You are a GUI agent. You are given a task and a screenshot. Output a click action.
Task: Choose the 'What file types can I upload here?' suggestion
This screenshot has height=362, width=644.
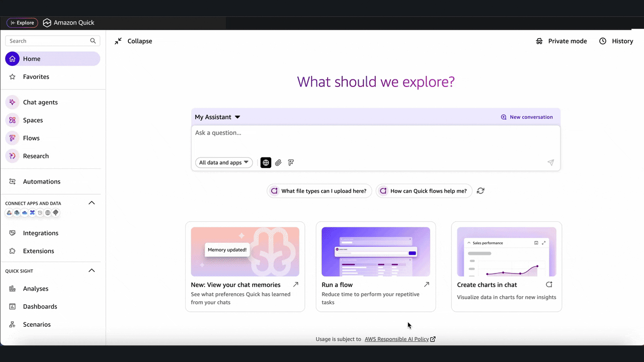click(319, 191)
